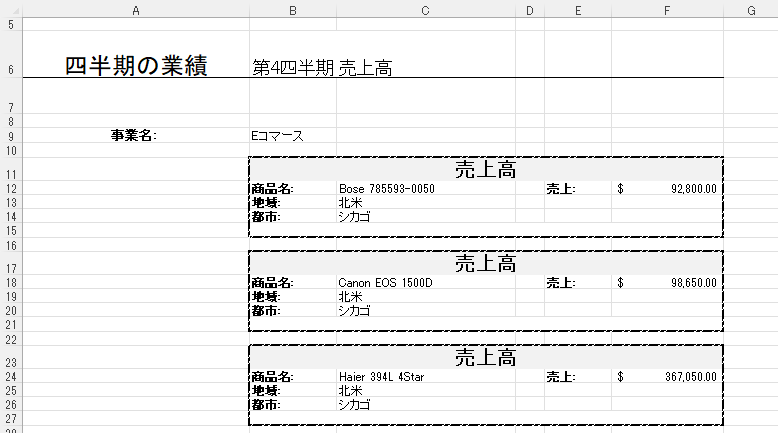Select row 6 header
The image size is (778, 433).
tap(11, 55)
